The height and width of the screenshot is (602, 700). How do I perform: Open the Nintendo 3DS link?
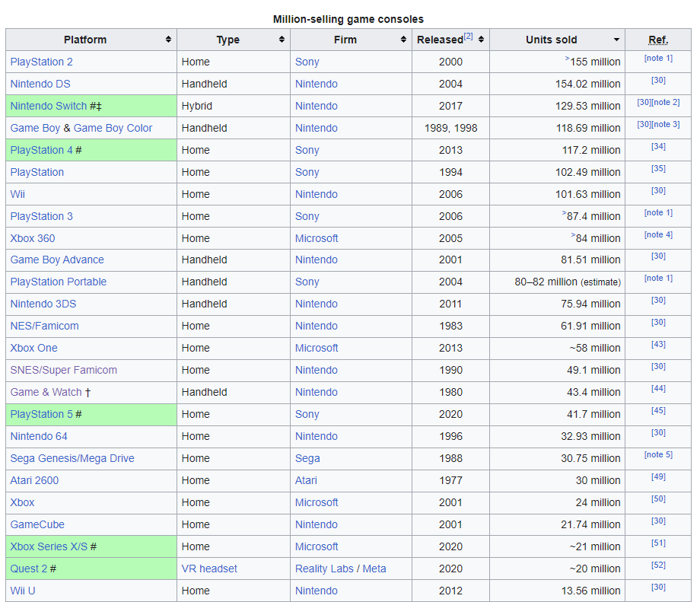(x=43, y=304)
